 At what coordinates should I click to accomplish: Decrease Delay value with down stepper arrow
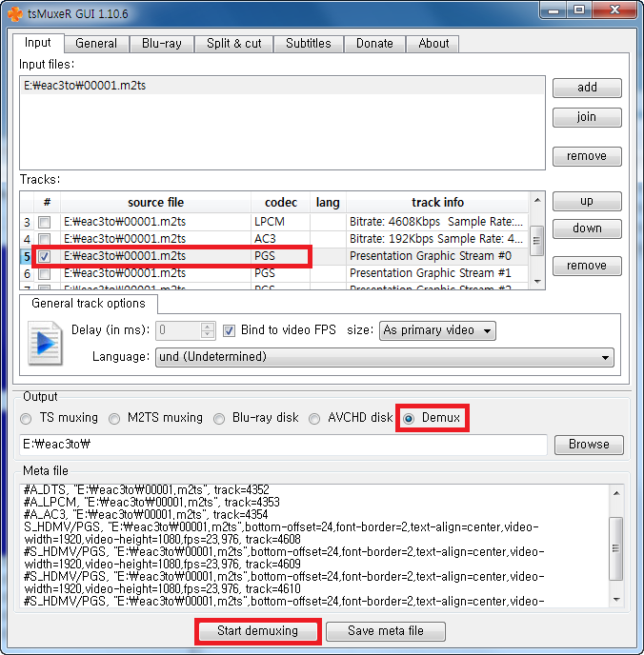click(208, 334)
